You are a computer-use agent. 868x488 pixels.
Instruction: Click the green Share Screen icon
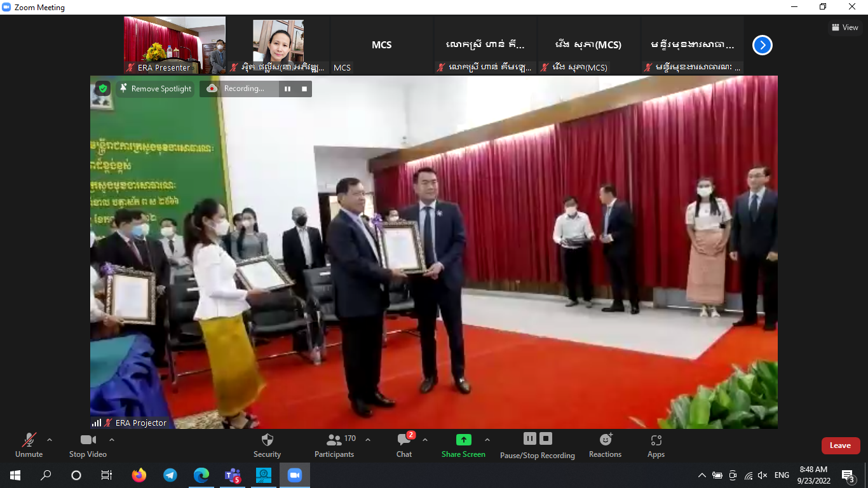point(463,440)
